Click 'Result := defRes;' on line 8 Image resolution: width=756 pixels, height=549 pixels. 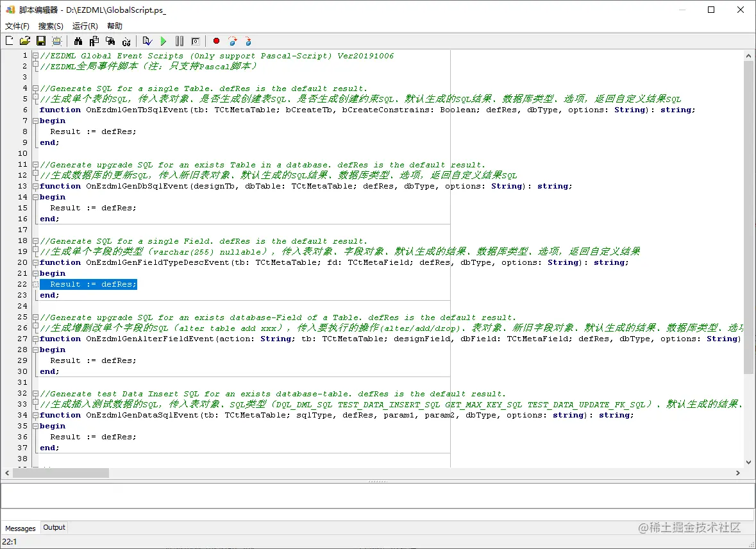[94, 131]
